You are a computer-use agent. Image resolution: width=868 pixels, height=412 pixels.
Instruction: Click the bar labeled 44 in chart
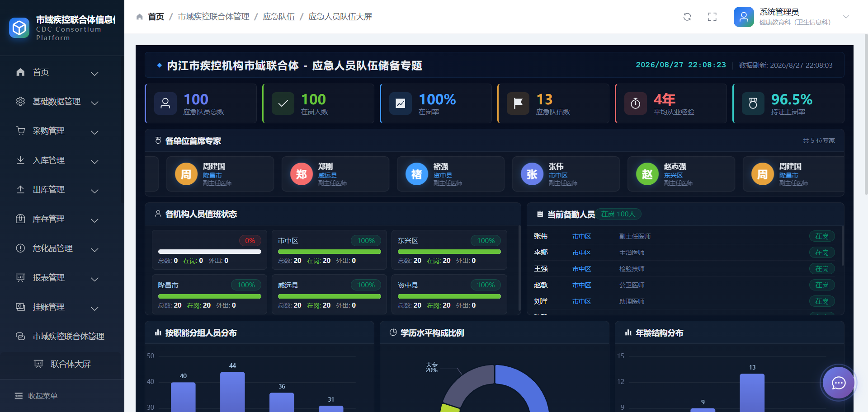click(232, 392)
